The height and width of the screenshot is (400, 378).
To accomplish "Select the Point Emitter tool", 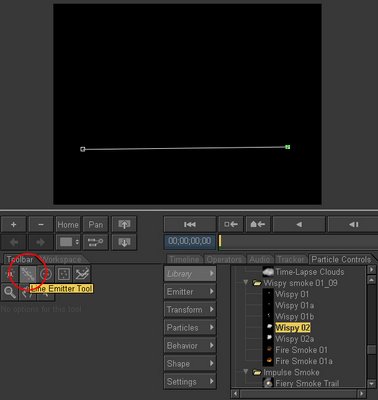I will [x=10, y=274].
